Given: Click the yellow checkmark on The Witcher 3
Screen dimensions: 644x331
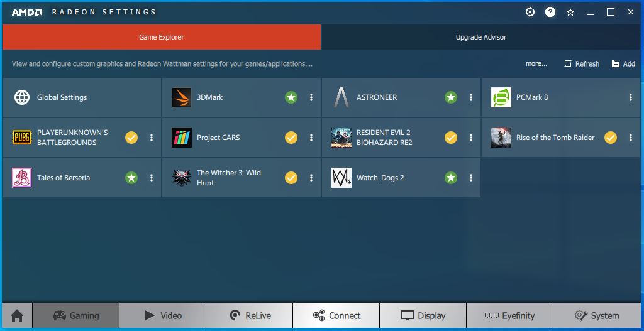Looking at the screenshot, I should point(291,178).
